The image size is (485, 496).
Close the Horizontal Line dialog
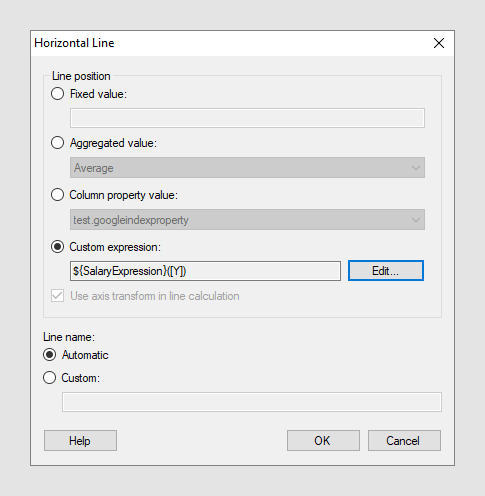[439, 43]
